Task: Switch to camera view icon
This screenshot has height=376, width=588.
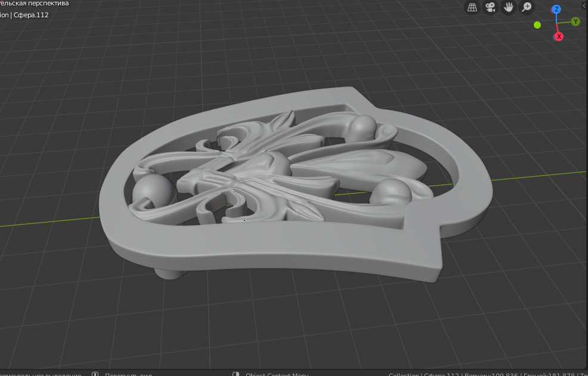Action: point(490,7)
